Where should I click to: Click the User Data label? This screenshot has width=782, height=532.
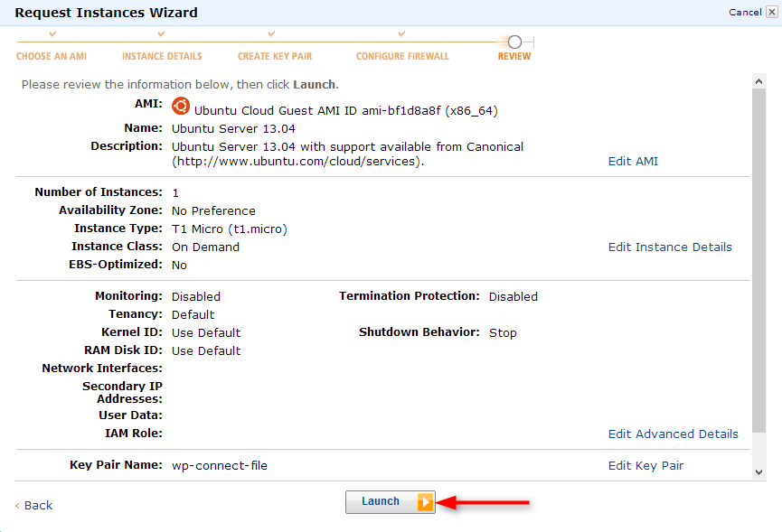tap(131, 415)
